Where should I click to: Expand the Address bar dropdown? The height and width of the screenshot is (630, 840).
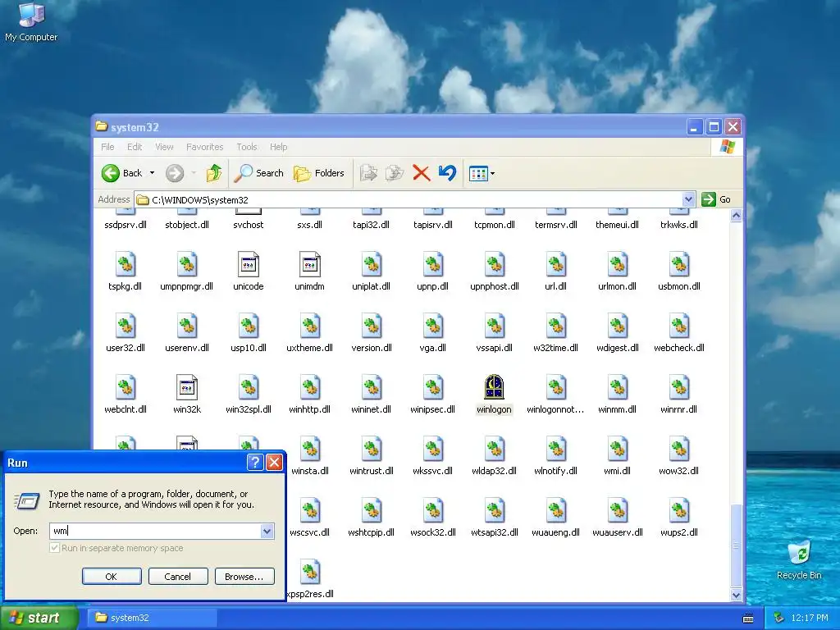(x=688, y=199)
